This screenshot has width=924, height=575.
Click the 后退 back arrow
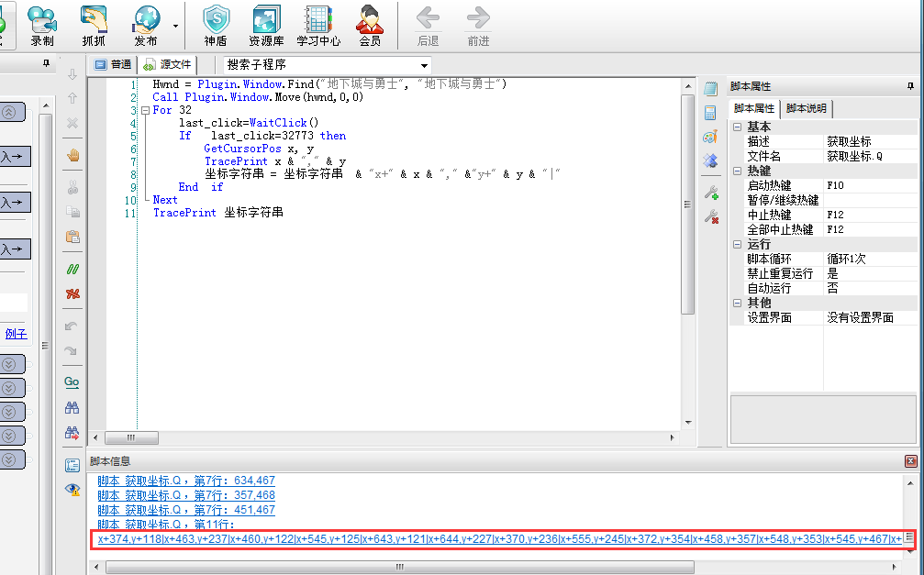tap(428, 26)
